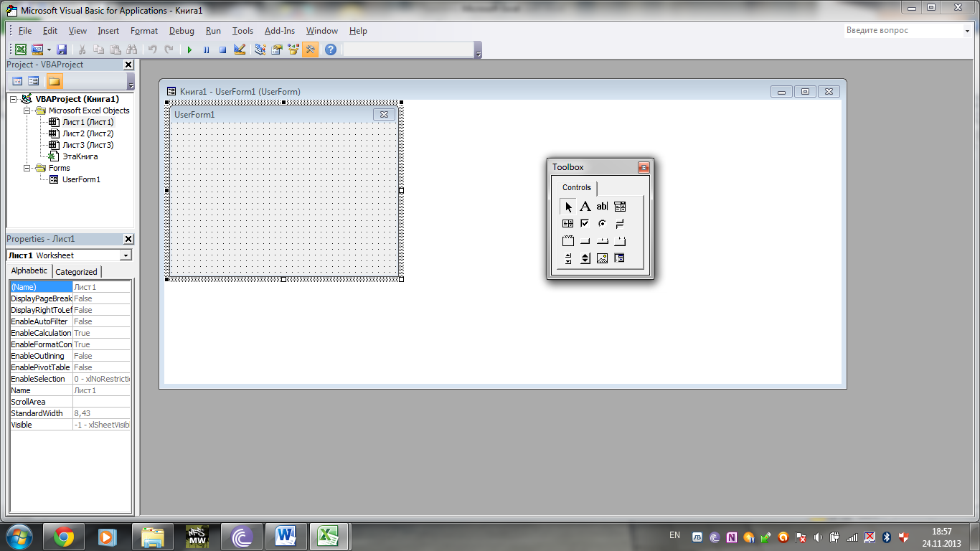Click the Insert UserForm toolbar icon

pyautogui.click(x=37, y=50)
